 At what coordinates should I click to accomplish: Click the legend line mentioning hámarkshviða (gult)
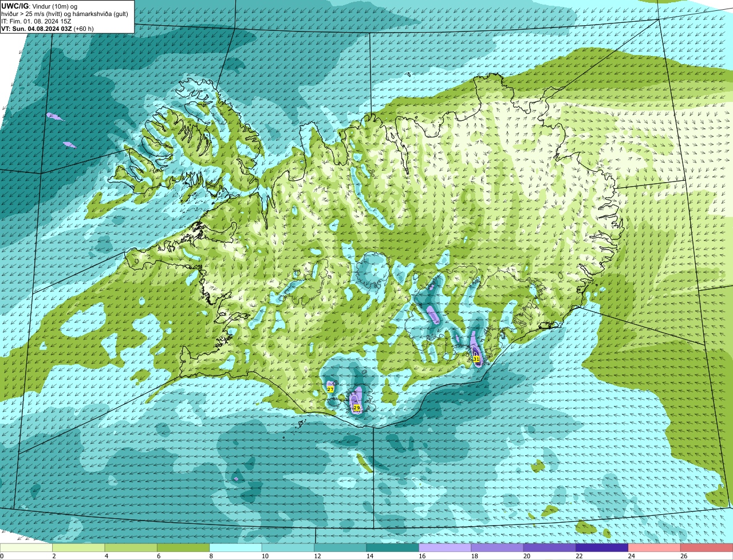pyautogui.click(x=65, y=14)
